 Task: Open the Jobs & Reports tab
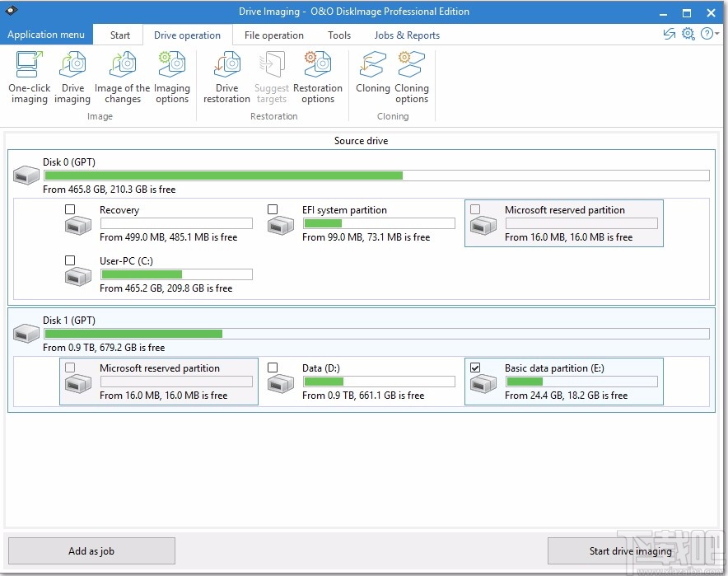[x=407, y=35]
